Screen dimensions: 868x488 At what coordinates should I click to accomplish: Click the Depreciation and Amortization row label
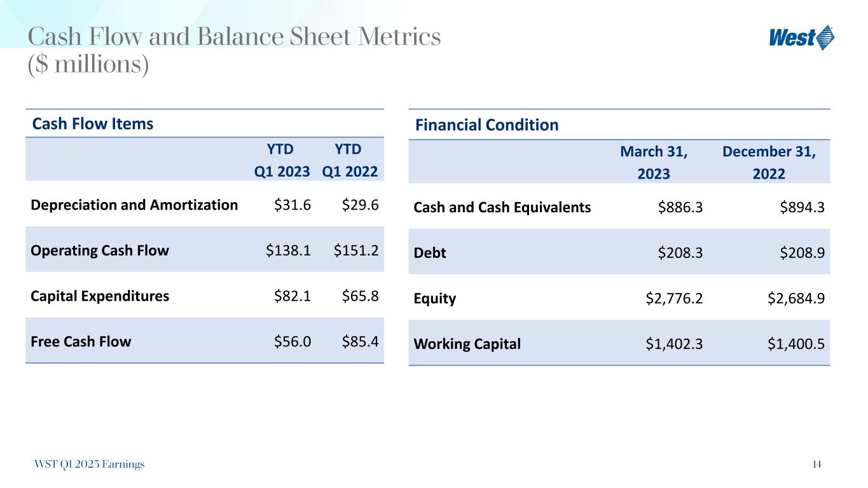(134, 205)
